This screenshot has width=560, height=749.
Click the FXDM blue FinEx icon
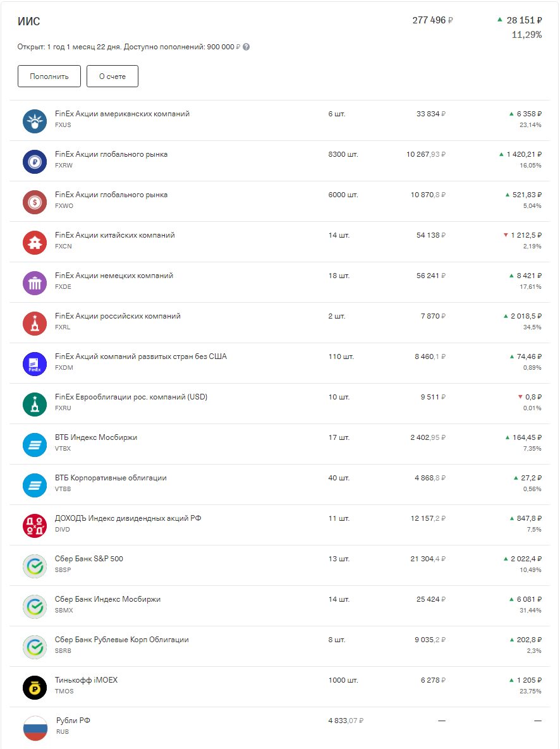(x=35, y=364)
